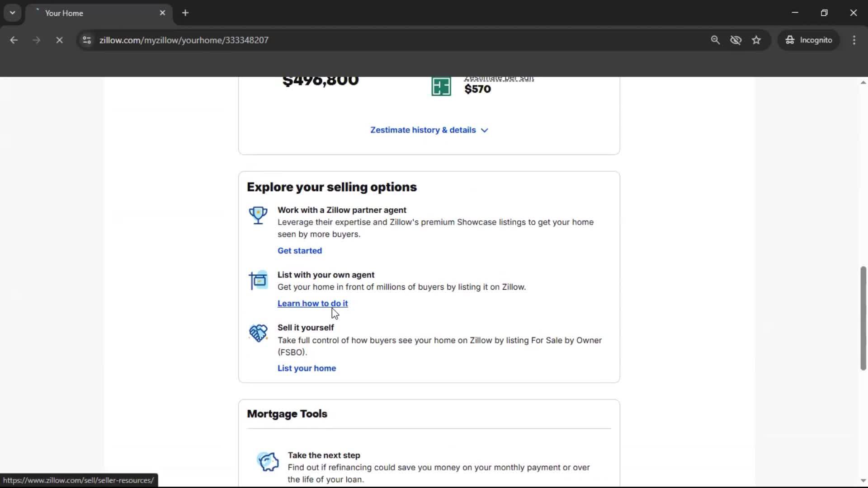Screen dimensions: 868x488
Task: Expand Zestimate history & details
Action: 428,130
